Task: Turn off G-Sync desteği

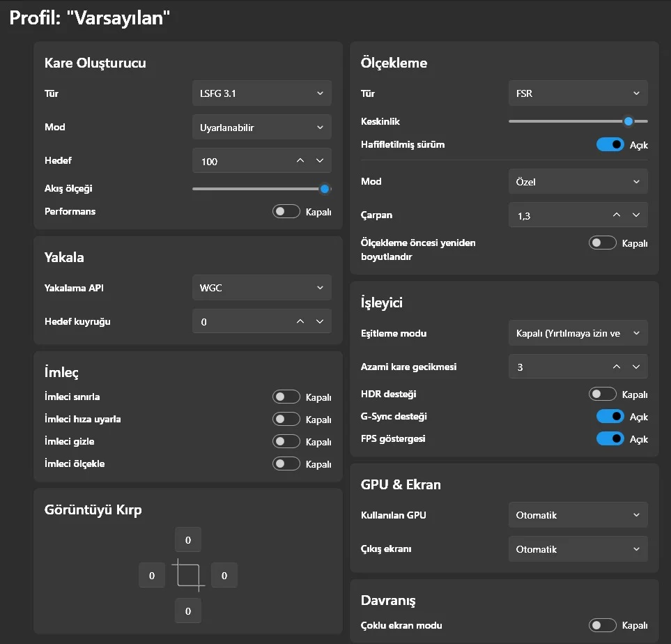Action: (x=610, y=417)
